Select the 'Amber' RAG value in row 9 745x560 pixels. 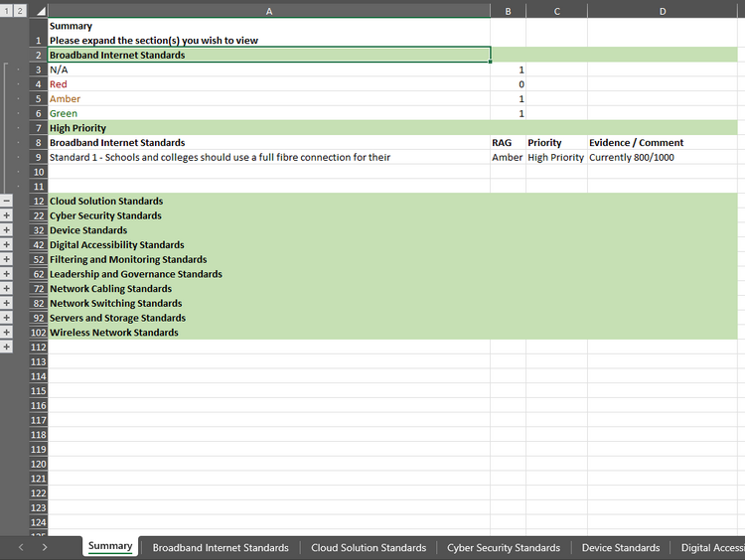[x=508, y=157]
